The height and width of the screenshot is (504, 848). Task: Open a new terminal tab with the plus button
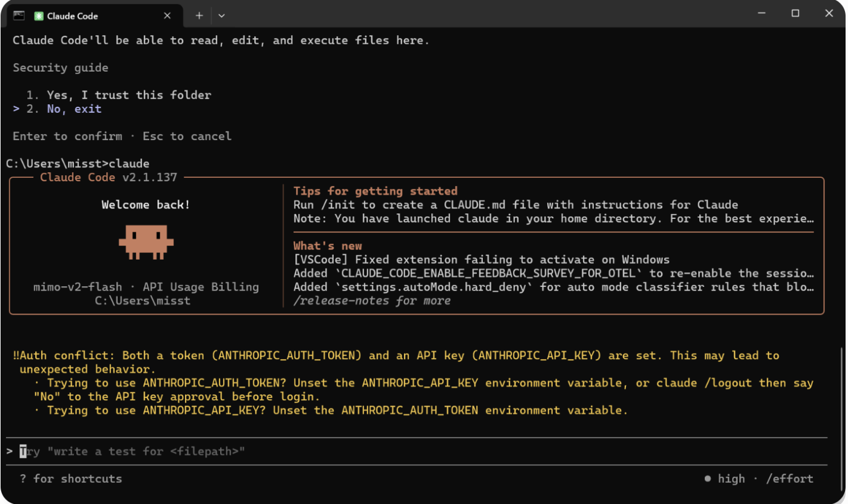coord(199,16)
